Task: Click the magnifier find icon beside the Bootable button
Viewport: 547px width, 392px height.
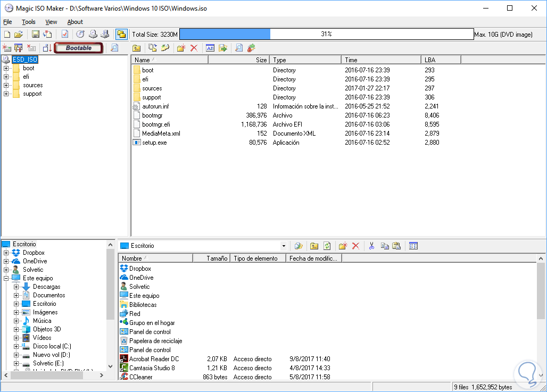Action: (x=114, y=48)
